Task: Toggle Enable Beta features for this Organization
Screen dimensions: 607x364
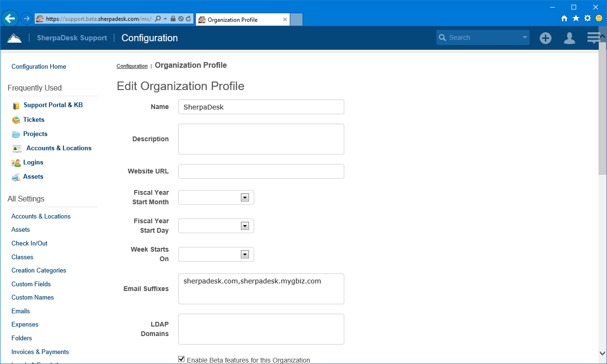Action: tap(181, 359)
